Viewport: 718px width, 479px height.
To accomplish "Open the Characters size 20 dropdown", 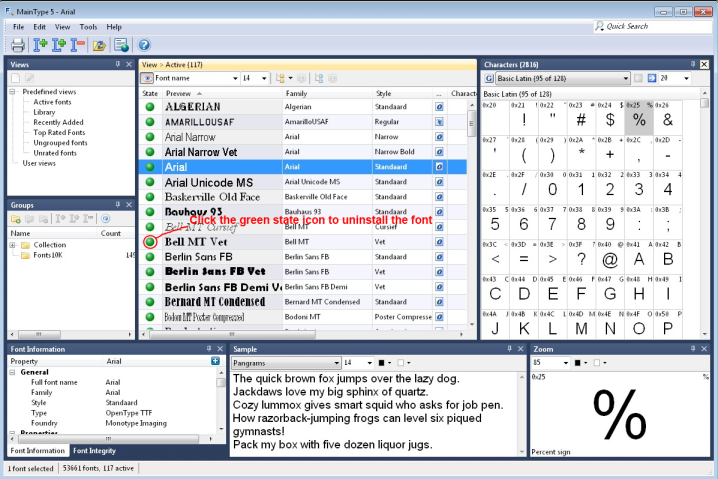I will tap(686, 78).
